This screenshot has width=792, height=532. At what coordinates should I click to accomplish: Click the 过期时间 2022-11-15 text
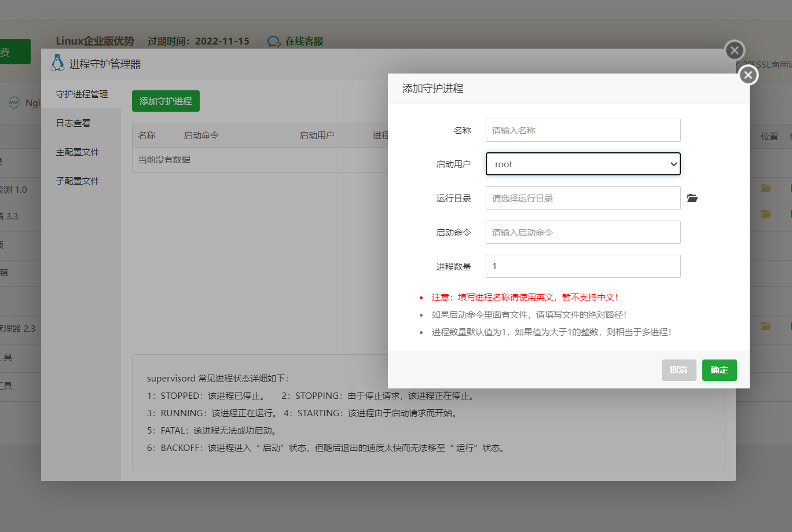coord(199,41)
